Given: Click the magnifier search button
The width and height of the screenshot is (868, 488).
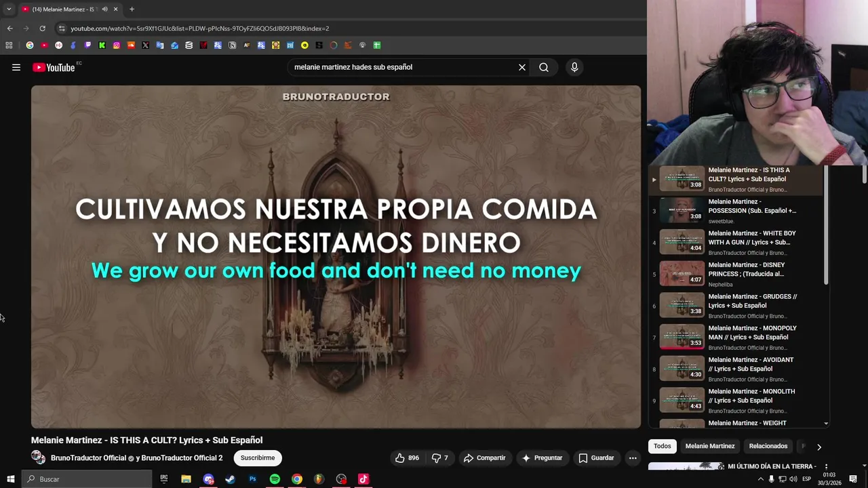Looking at the screenshot, I should pos(544,67).
